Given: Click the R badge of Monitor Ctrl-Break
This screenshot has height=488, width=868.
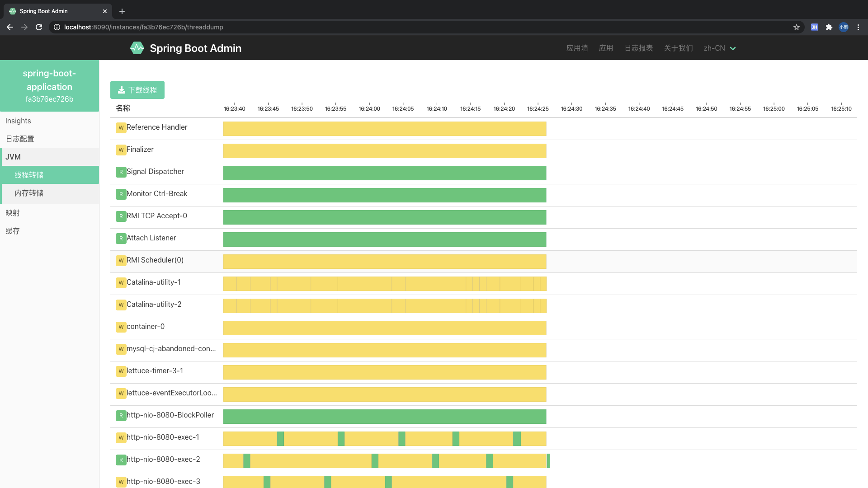Looking at the screenshot, I should click(121, 194).
